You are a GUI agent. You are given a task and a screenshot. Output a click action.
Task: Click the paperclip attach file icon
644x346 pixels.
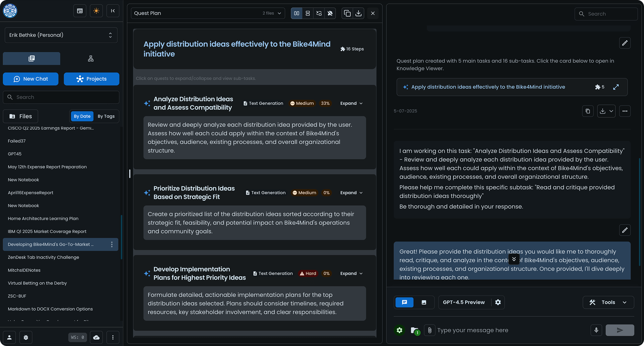(x=429, y=330)
